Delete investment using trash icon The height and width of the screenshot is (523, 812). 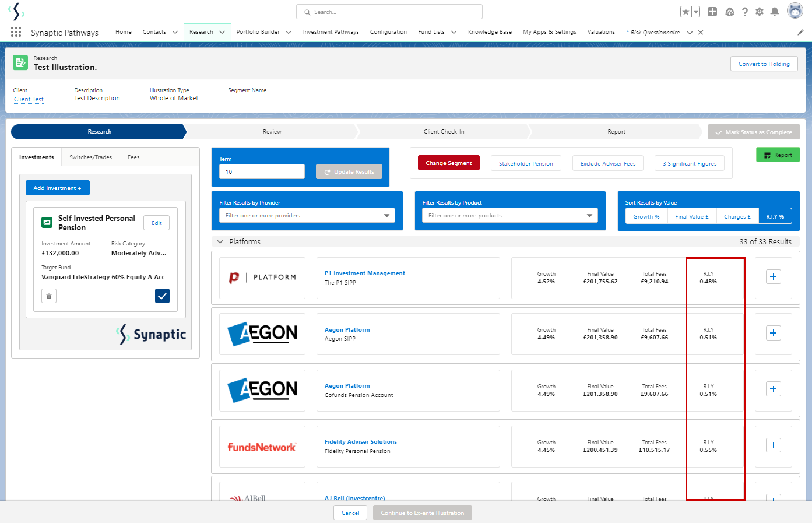point(49,296)
